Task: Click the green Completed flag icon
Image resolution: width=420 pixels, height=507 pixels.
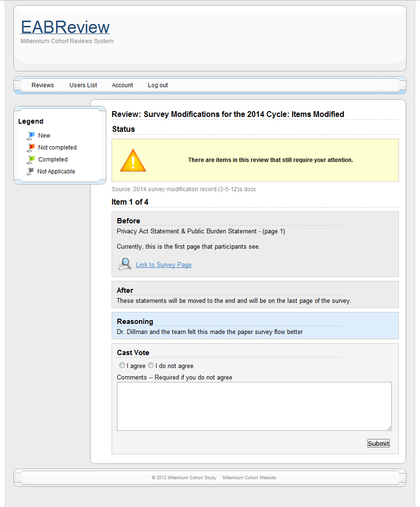Action: pos(31,160)
